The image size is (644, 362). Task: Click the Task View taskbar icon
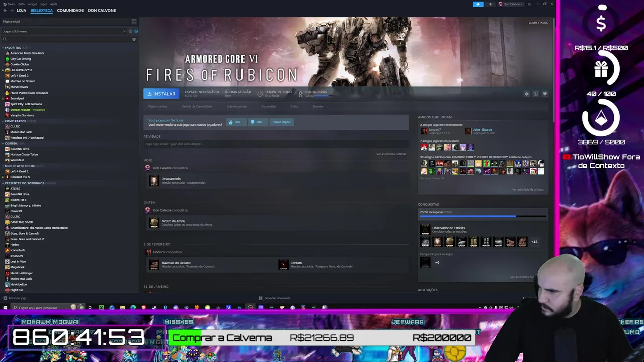pos(90,308)
